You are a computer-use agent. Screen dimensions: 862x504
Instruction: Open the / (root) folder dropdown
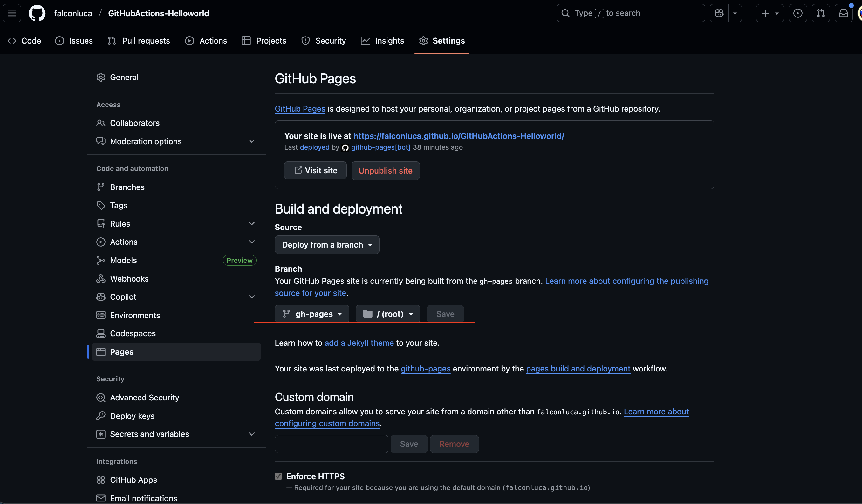click(x=388, y=314)
